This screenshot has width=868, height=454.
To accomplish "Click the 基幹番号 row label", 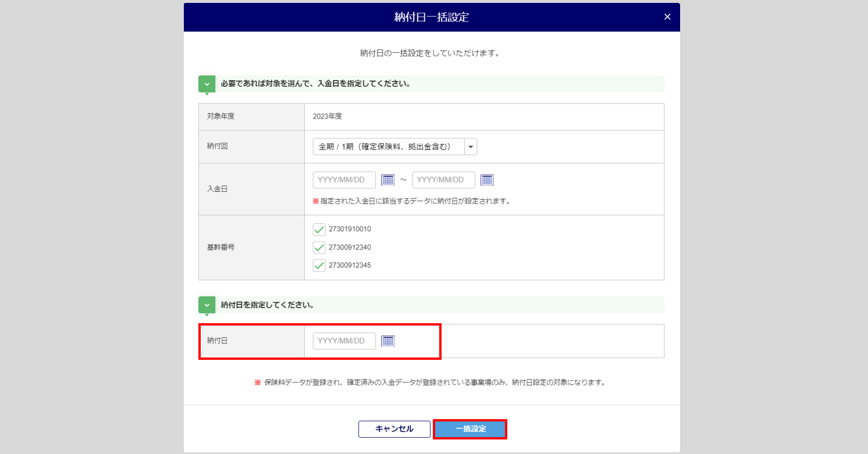I will click(x=221, y=247).
